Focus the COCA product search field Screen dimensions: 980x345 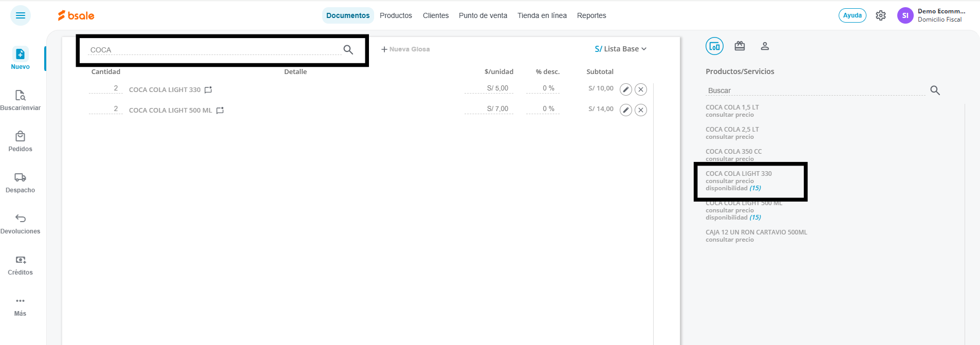click(215, 50)
